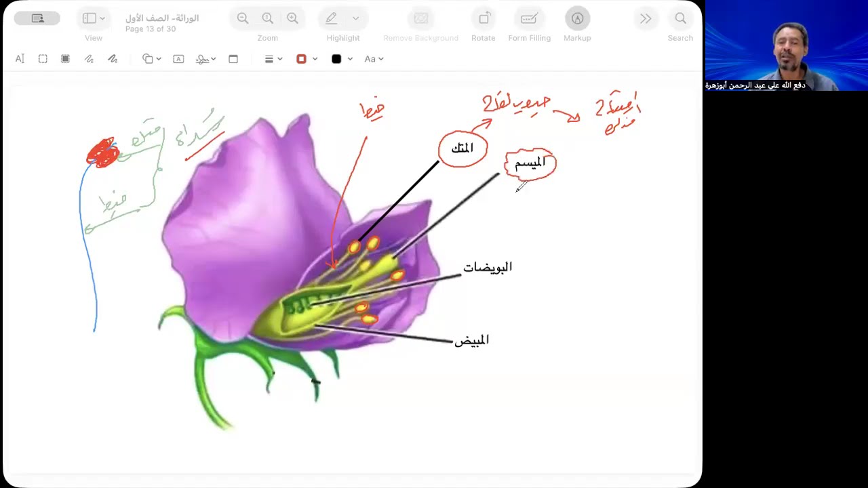This screenshot has height=488, width=868.
Task: Click the Actual Size zoom button
Action: click(268, 18)
